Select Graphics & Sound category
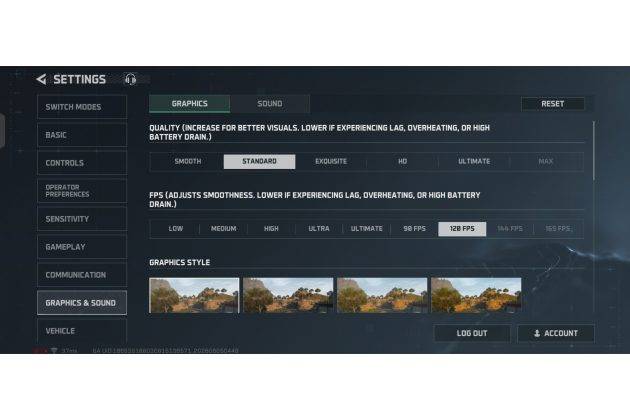 (82, 303)
